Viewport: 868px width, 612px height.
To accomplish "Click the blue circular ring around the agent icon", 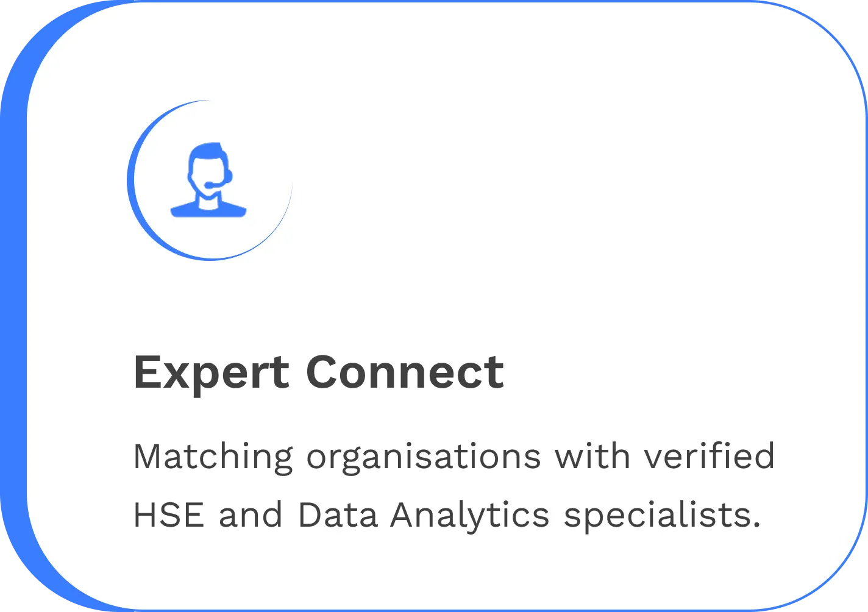I will 131,180.
